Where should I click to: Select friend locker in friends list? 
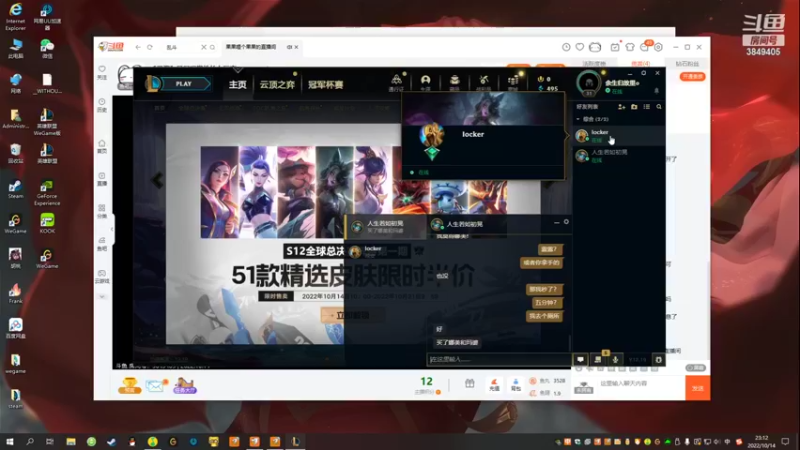(619, 136)
